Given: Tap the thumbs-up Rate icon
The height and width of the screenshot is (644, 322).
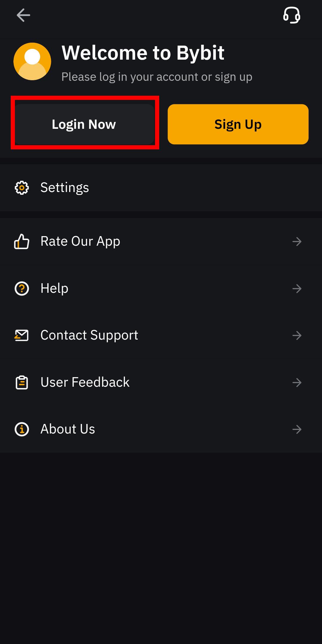Looking at the screenshot, I should [x=22, y=241].
